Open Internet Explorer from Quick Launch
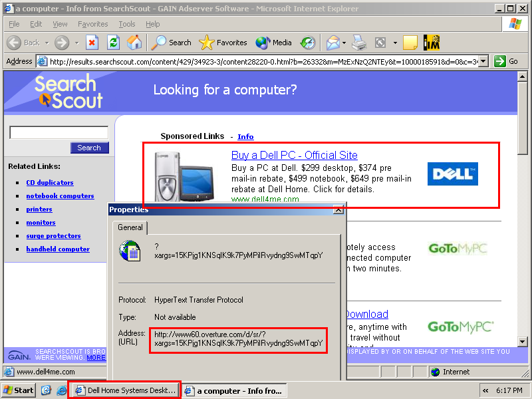 (x=61, y=390)
